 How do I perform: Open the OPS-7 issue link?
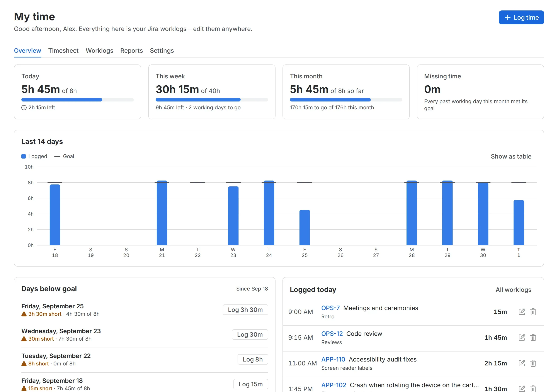(330, 308)
